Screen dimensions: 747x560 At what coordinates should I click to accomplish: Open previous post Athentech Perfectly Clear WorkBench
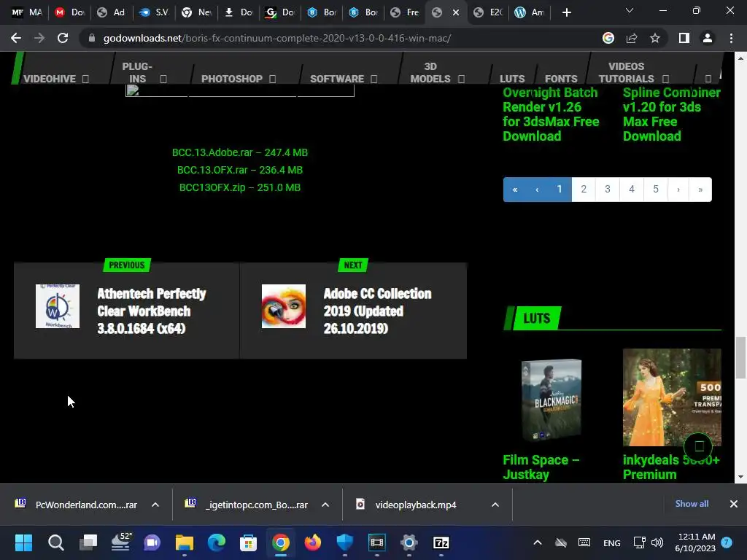pos(152,311)
